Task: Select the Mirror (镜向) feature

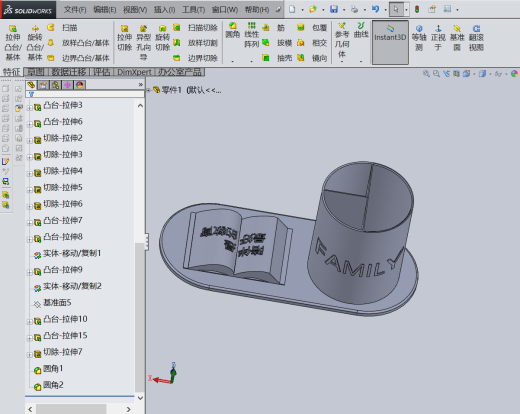Action: pyautogui.click(x=312, y=58)
